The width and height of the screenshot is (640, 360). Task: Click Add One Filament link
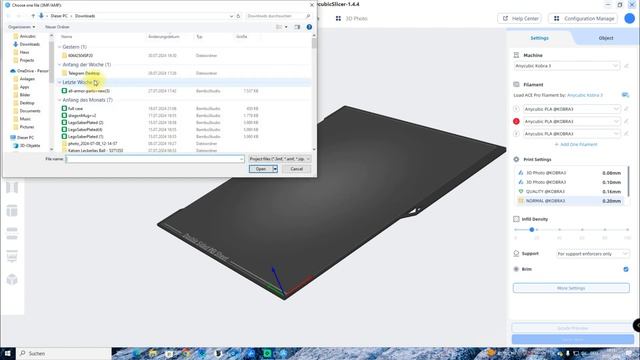coord(576,144)
